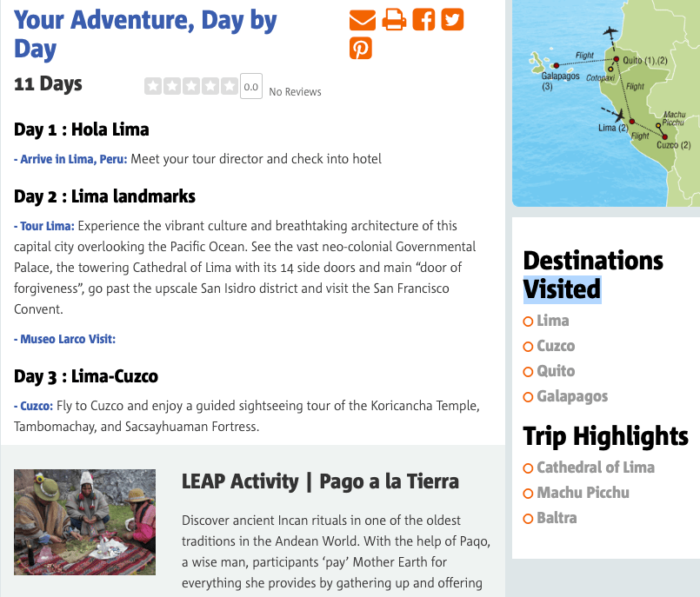Select the Cuzco destination bullet
This screenshot has height=597, width=700.
[528, 347]
